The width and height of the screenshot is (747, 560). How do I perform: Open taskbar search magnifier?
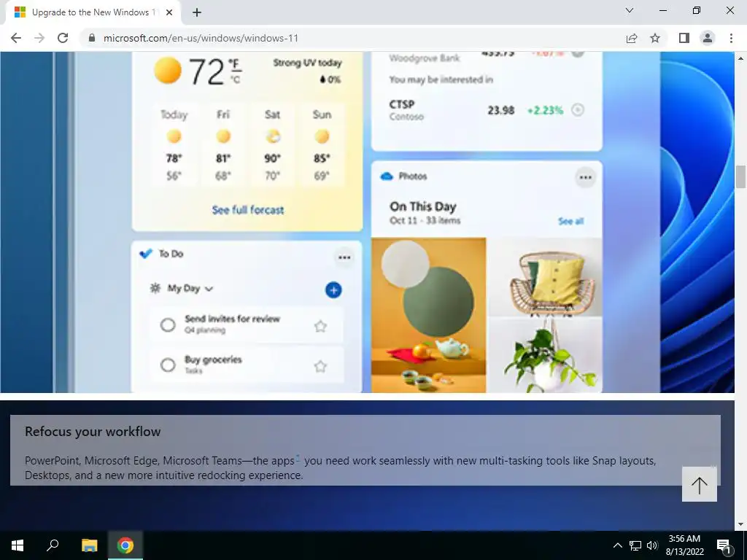pos(53,545)
